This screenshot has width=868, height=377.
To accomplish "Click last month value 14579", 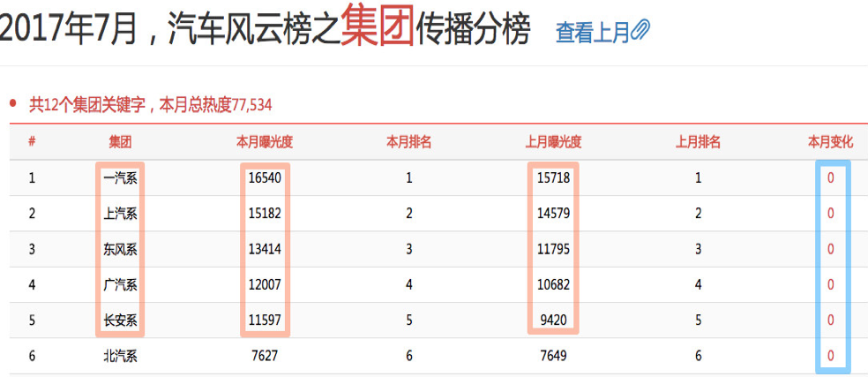I will click(553, 214).
